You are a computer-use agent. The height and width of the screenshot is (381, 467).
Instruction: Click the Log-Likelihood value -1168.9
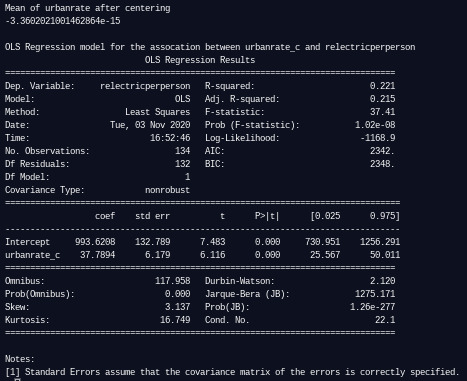pos(378,138)
